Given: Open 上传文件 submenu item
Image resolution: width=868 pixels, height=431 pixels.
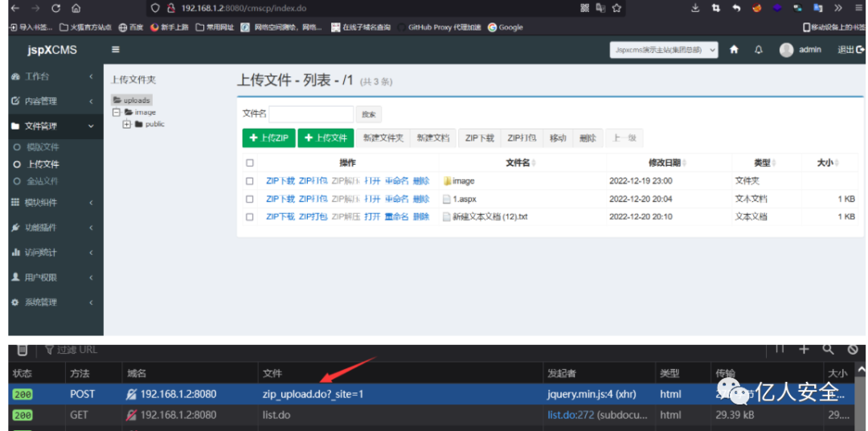Looking at the screenshot, I should pyautogui.click(x=43, y=165).
